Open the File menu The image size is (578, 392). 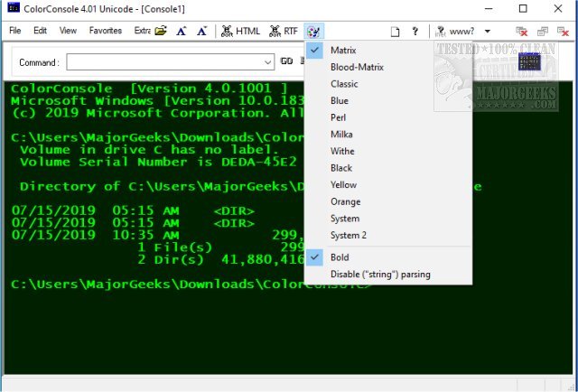pyautogui.click(x=14, y=31)
